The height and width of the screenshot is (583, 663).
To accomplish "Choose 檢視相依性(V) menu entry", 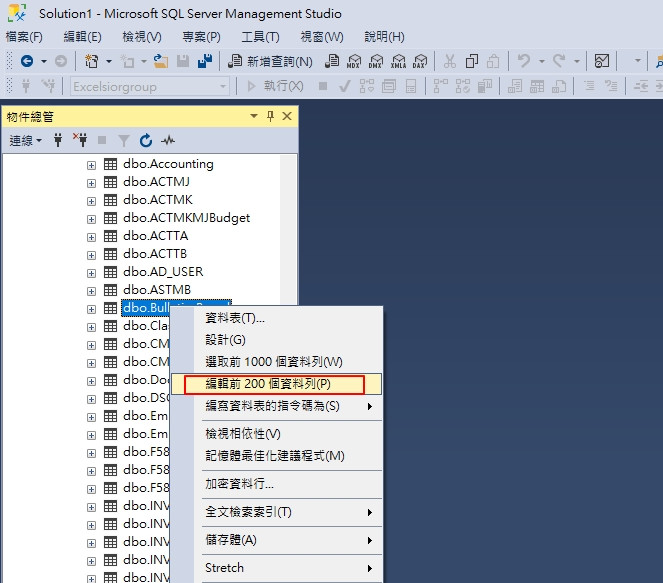I will tap(277, 434).
